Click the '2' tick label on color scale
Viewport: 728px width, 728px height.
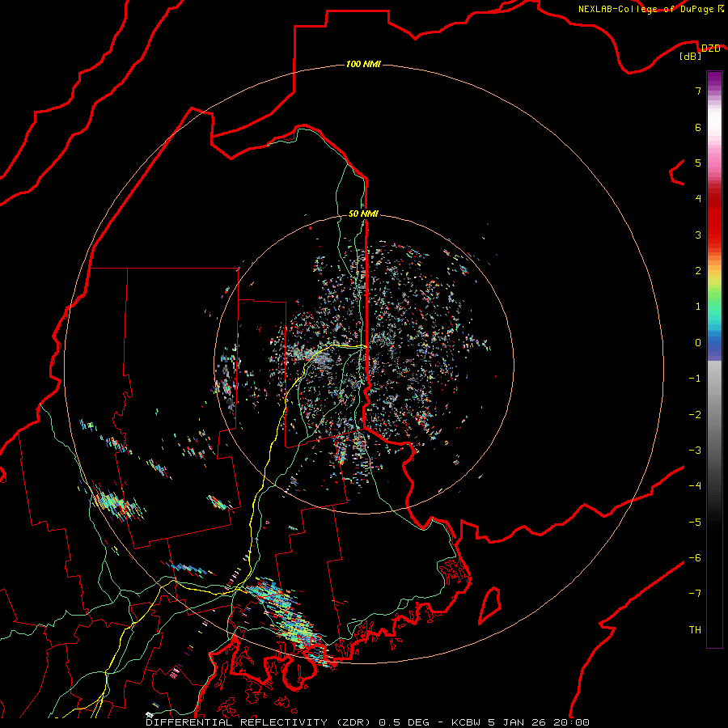click(698, 271)
